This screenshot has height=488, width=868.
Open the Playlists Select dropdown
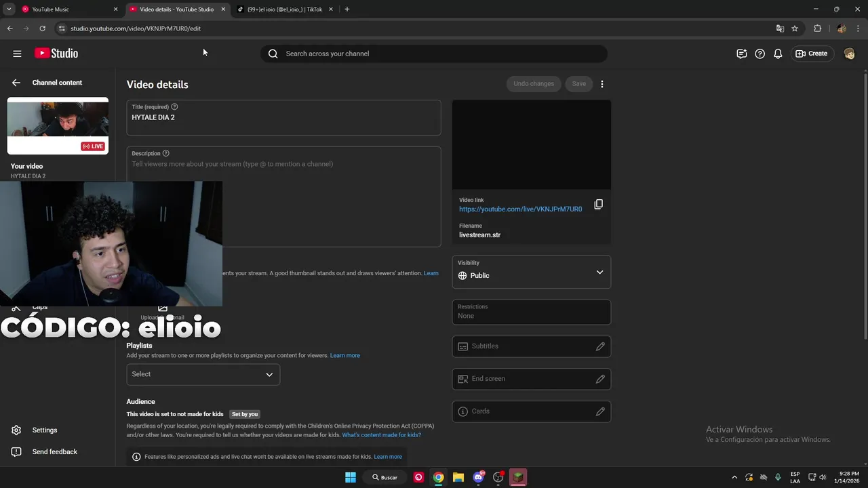click(203, 374)
